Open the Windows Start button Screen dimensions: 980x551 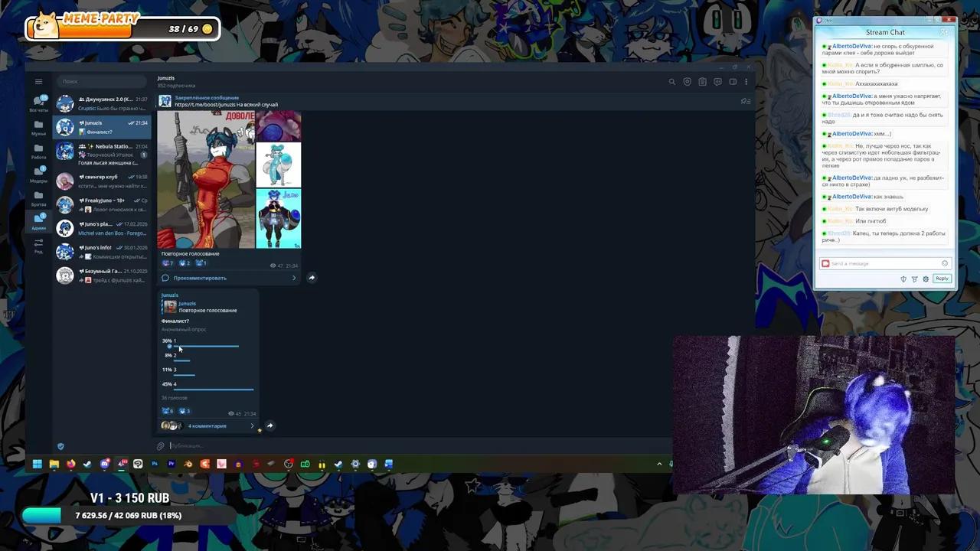pos(37,464)
